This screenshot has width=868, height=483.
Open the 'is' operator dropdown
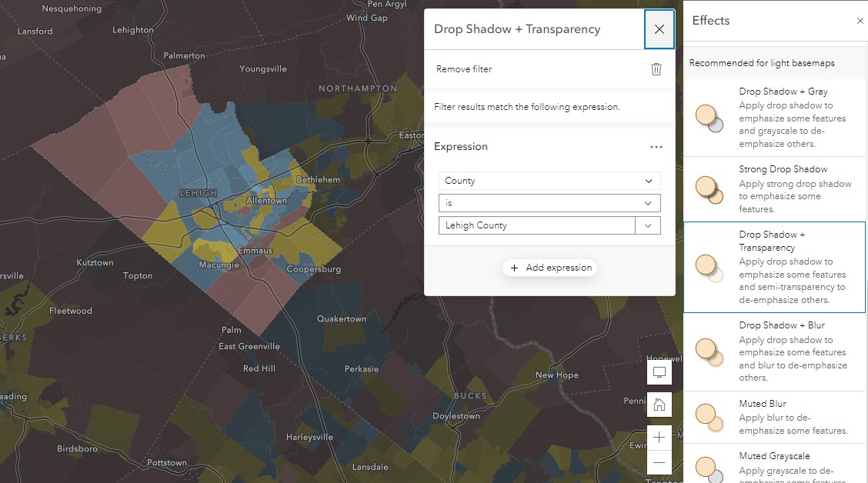tap(549, 203)
